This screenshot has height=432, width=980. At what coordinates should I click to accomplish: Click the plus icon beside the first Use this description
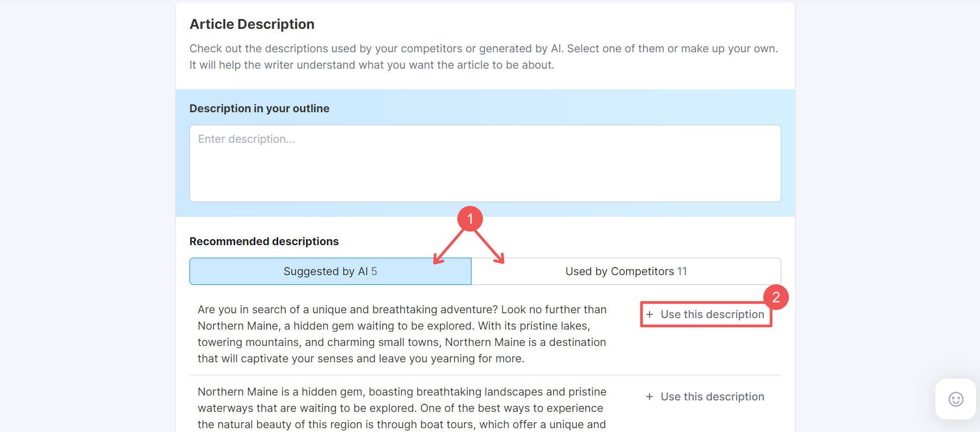(x=650, y=314)
